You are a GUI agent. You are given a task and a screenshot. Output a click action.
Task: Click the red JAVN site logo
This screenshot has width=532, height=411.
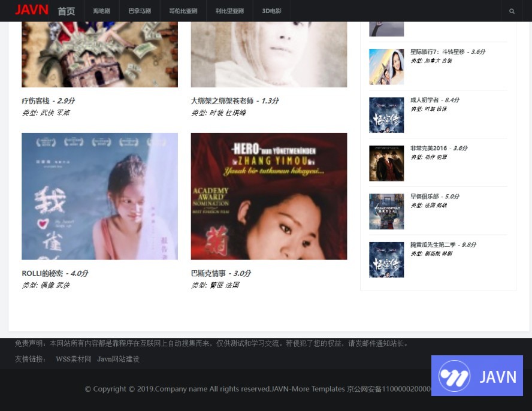32,10
